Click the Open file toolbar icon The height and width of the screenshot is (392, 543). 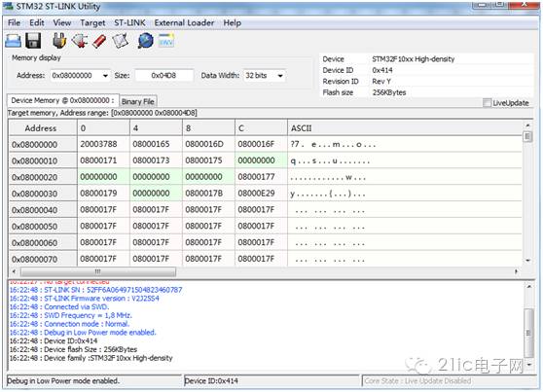click(14, 41)
